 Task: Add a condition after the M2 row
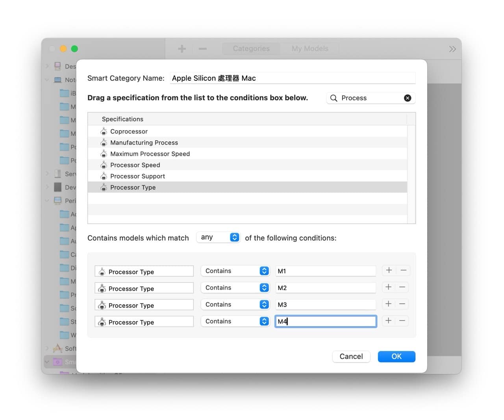pos(389,287)
